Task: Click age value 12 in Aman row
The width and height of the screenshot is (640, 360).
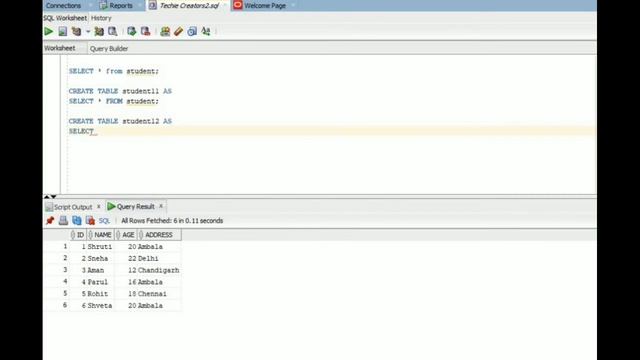Action: (126, 270)
